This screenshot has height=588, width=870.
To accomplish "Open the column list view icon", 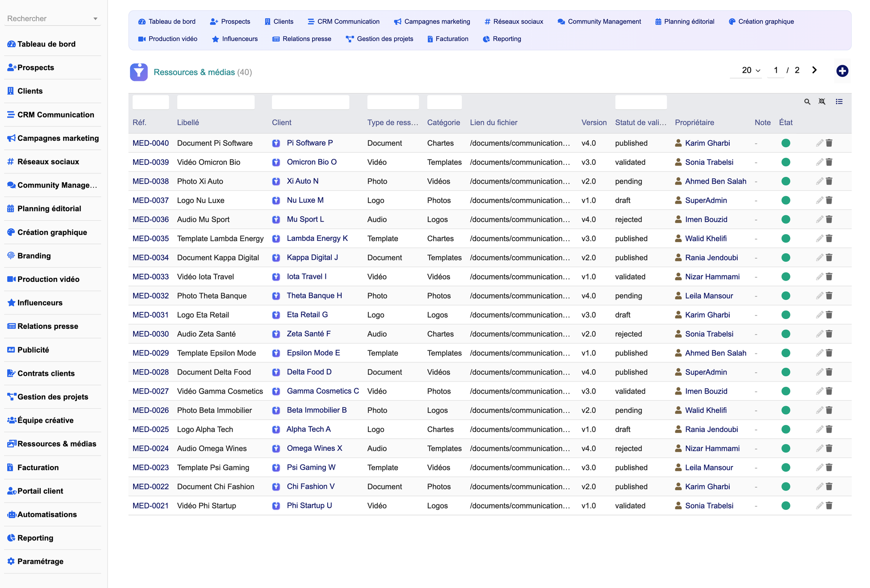I will tap(839, 102).
